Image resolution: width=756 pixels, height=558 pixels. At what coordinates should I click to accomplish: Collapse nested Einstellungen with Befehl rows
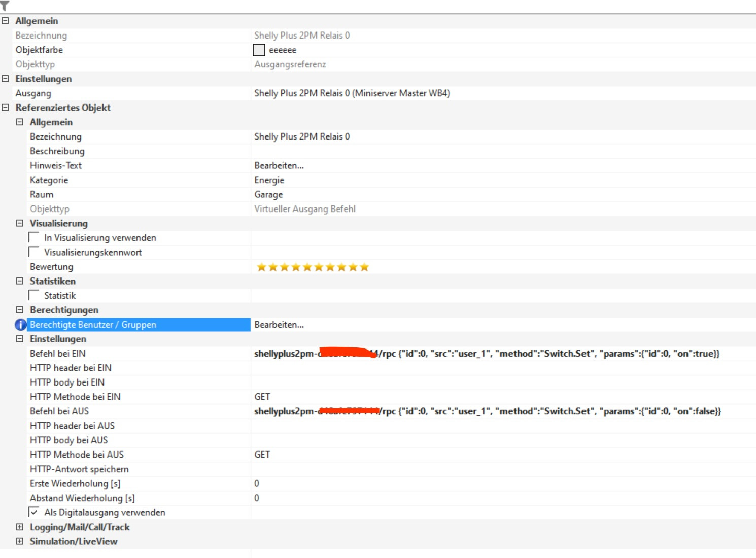coord(20,339)
